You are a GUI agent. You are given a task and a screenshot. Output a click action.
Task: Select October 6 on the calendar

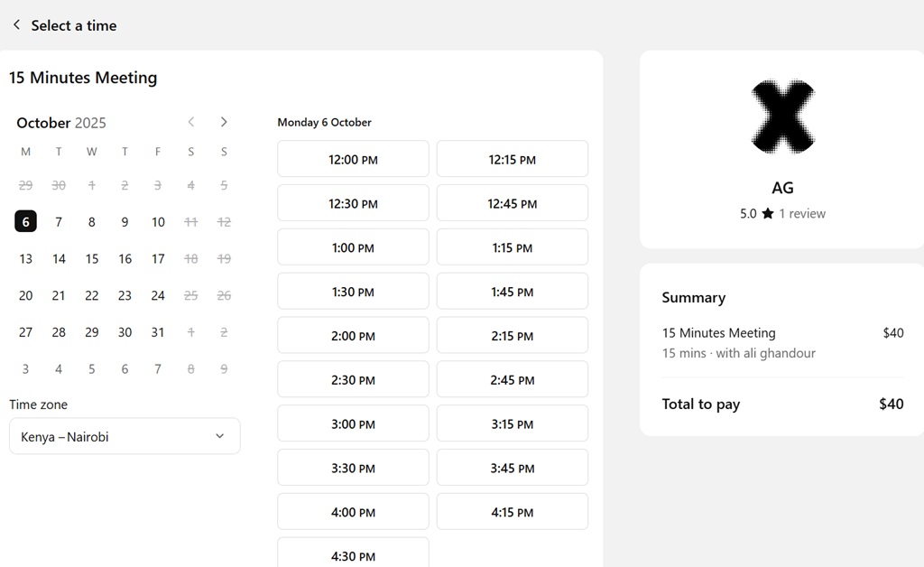25,221
